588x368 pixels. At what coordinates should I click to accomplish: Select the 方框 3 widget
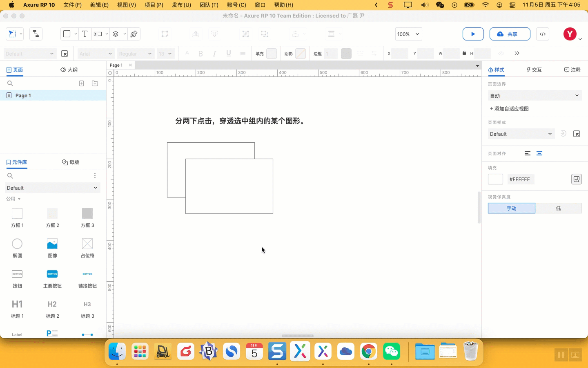(87, 218)
